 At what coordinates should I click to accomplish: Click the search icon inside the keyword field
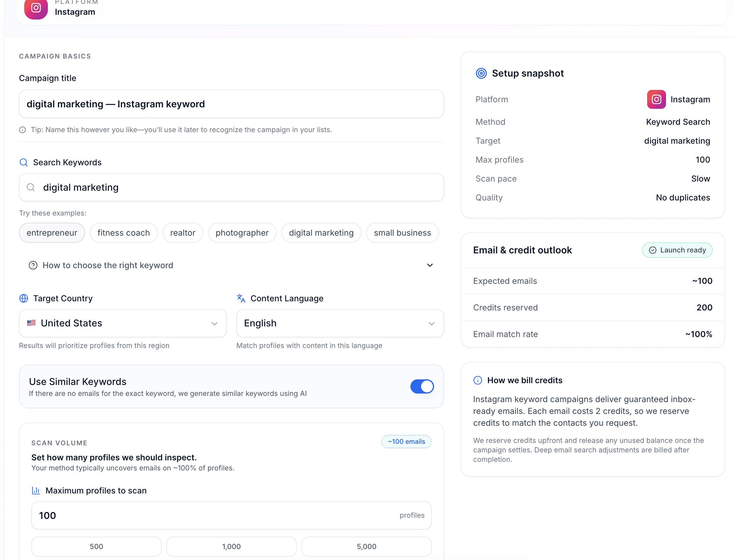(31, 187)
